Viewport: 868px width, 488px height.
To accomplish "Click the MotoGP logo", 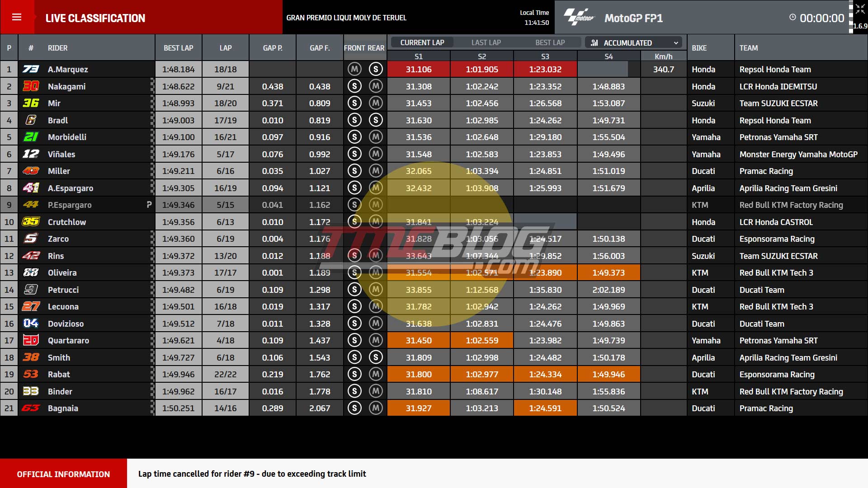I will 579,17.
